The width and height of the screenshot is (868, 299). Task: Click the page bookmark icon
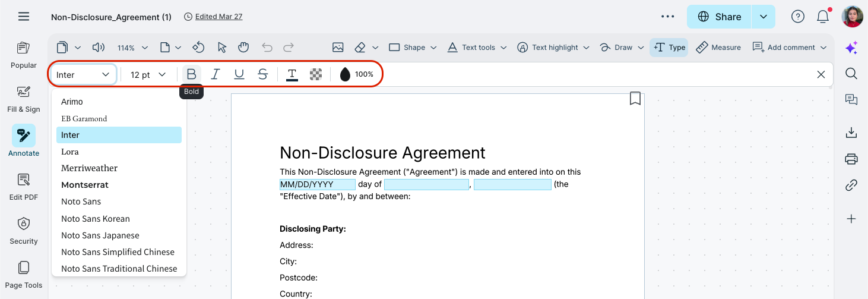(635, 99)
